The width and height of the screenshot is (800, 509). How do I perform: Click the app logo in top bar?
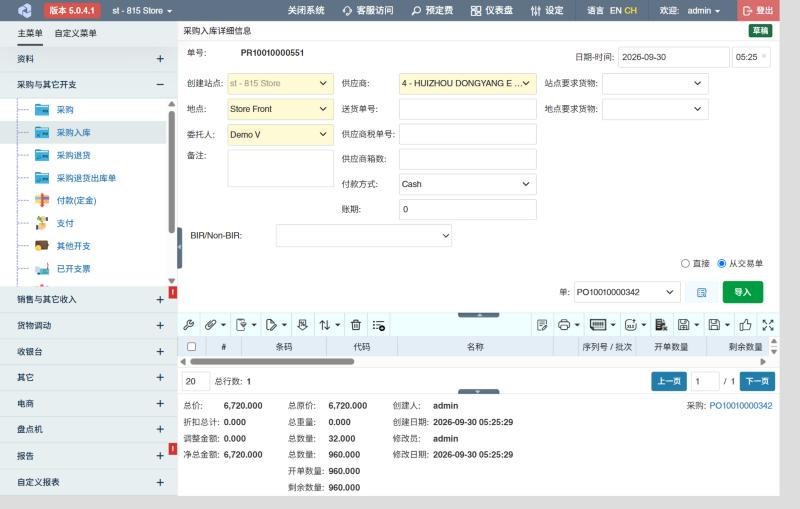(x=24, y=10)
